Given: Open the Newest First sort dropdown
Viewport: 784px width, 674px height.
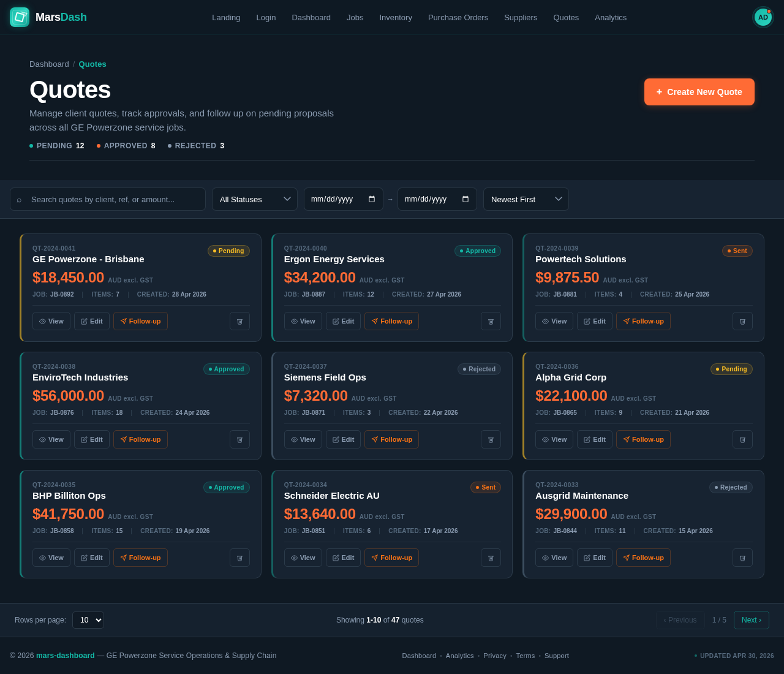Looking at the screenshot, I should [x=526, y=199].
